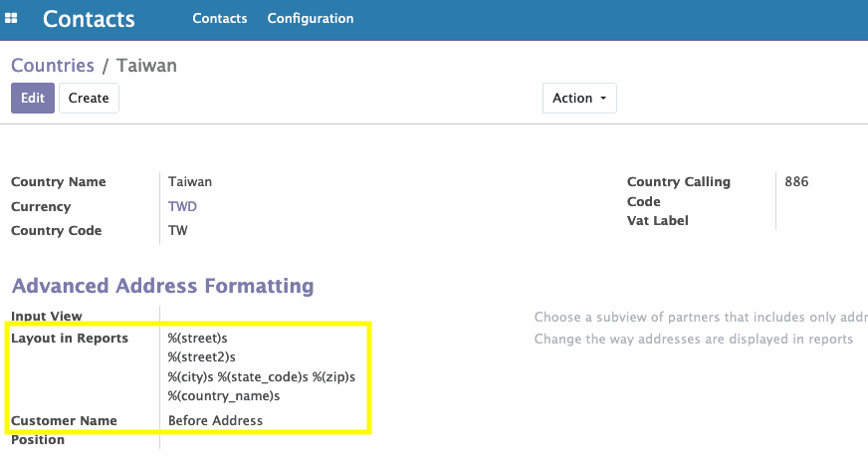Click the Taiwan breadcrumb title

[146, 66]
